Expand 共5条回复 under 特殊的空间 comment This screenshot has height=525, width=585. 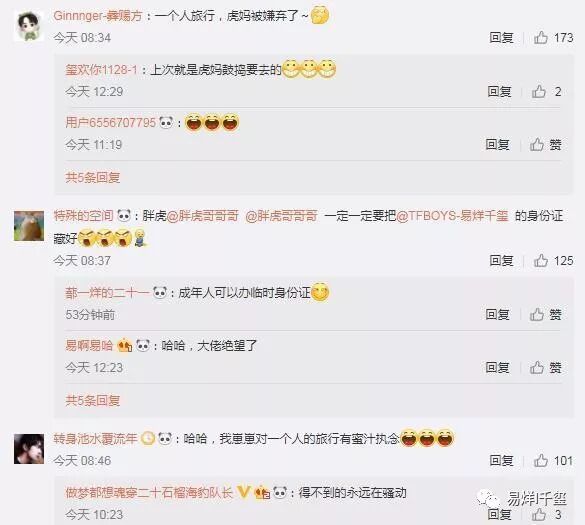[x=93, y=400]
